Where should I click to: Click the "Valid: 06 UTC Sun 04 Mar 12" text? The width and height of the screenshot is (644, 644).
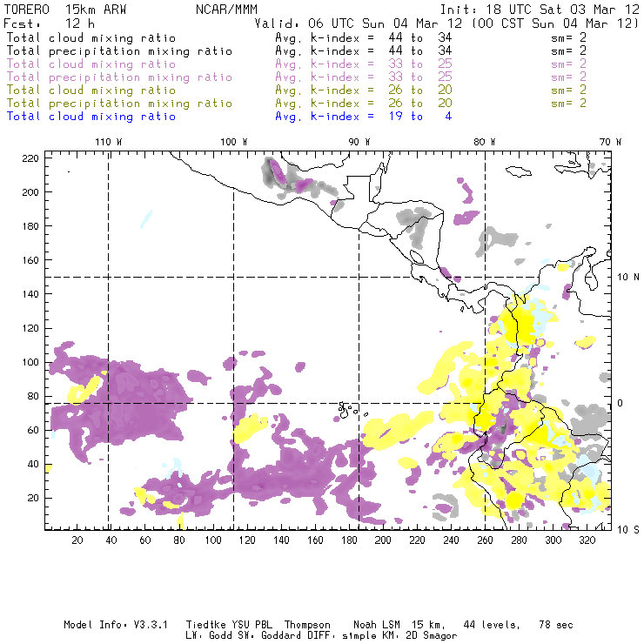pyautogui.click(x=359, y=23)
